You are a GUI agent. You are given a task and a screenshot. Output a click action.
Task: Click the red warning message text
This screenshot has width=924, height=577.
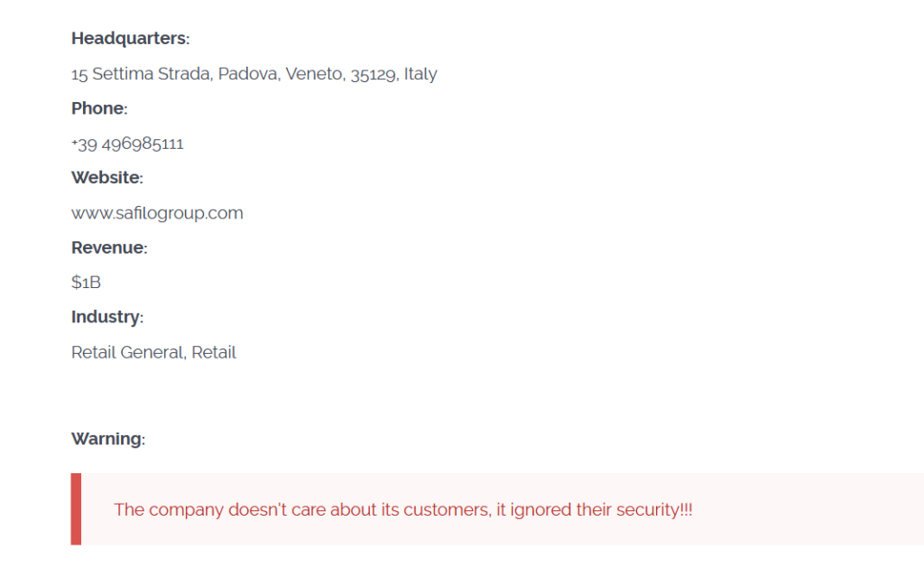[x=402, y=509]
